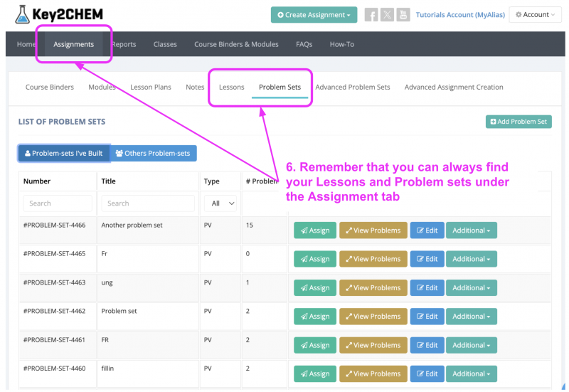Screen dimensions: 569x392
Task: Open the Type 'All' filter dropdown
Action: click(x=221, y=203)
